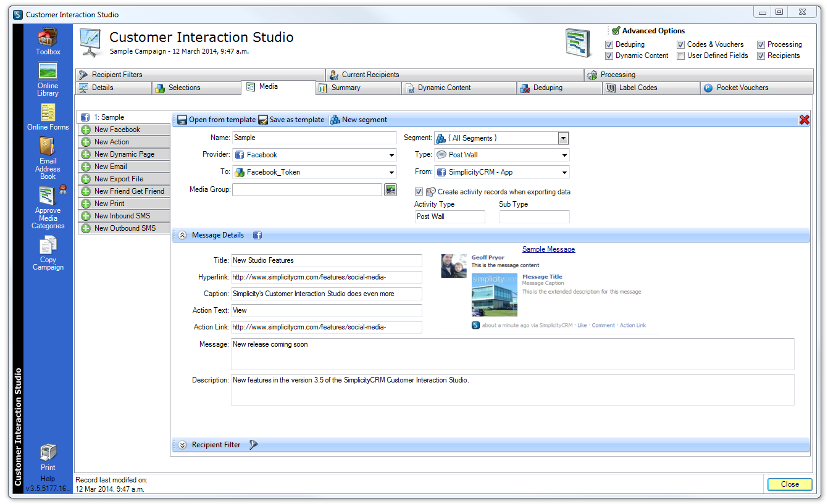Open the Online Library icon

48,71
